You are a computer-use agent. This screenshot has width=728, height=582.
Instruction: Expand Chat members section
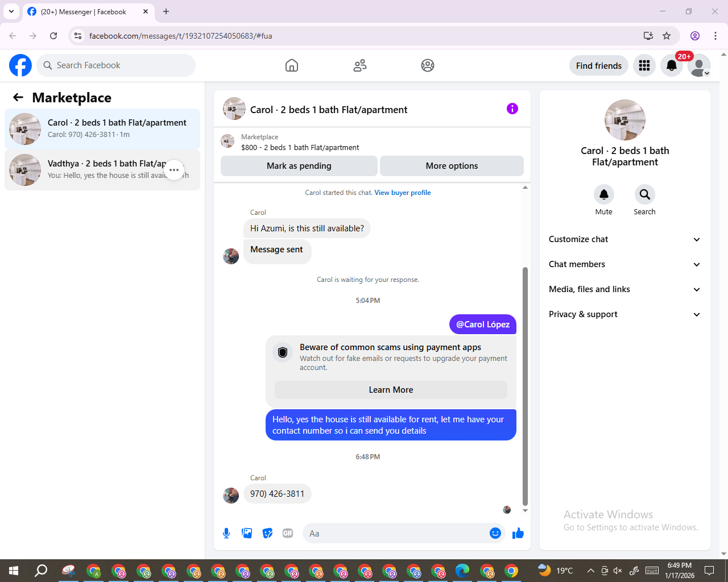[x=624, y=264]
